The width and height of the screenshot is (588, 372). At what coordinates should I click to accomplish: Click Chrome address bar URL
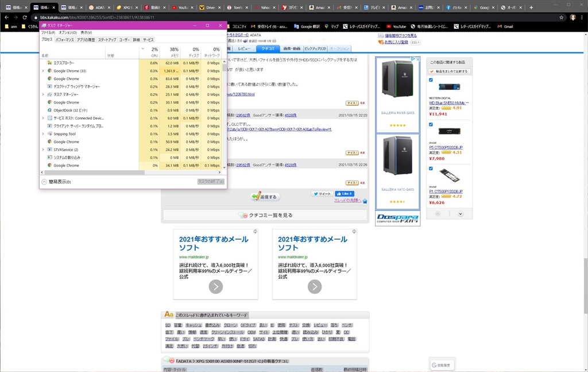97,17
